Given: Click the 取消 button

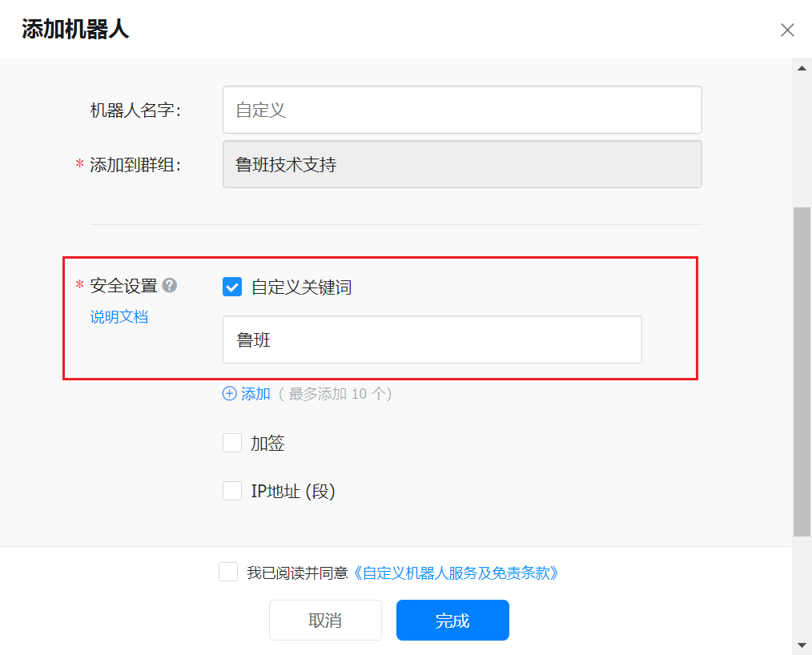Looking at the screenshot, I should tap(325, 620).
